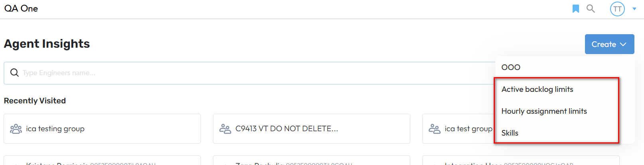Click chevron inside Create button
The width and height of the screenshot is (644, 165).
(623, 45)
